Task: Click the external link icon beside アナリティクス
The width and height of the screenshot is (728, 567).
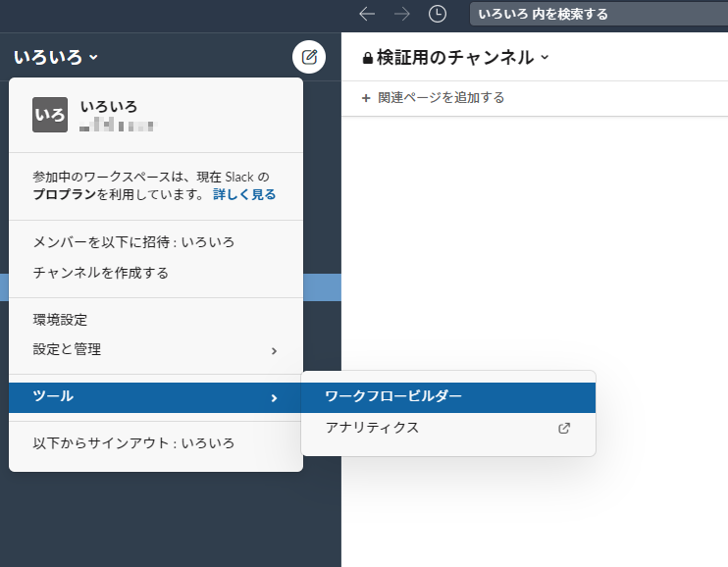Action: tap(564, 428)
